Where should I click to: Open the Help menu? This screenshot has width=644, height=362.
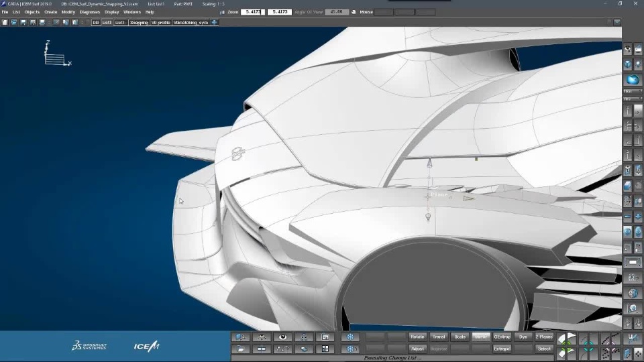(150, 12)
